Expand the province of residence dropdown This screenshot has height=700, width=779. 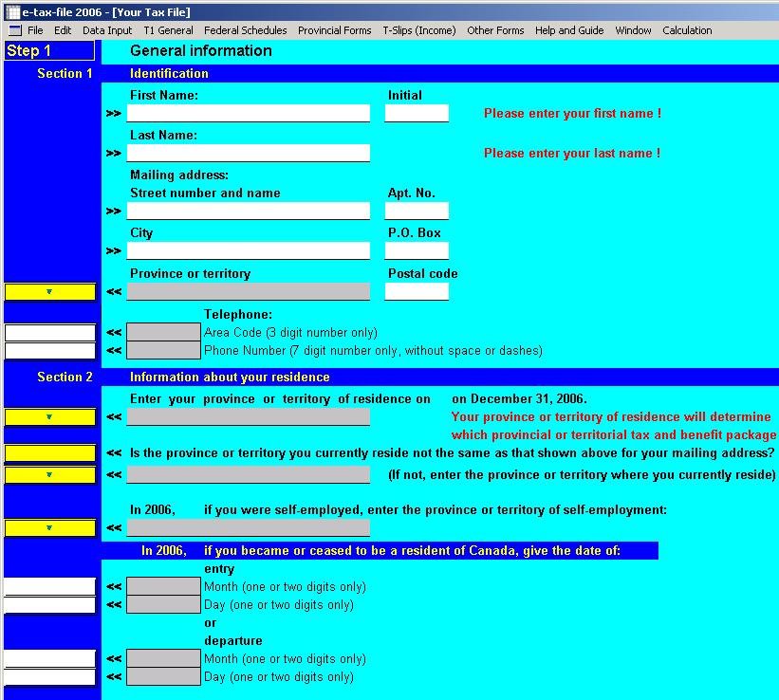pos(49,417)
